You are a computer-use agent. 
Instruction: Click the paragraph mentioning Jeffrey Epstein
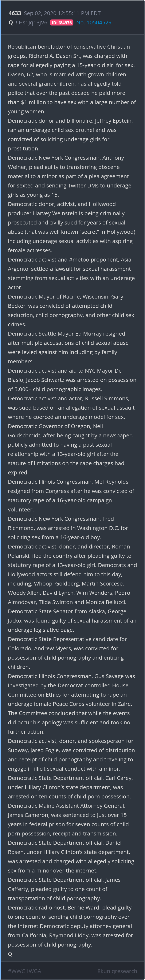[x=72, y=134]
